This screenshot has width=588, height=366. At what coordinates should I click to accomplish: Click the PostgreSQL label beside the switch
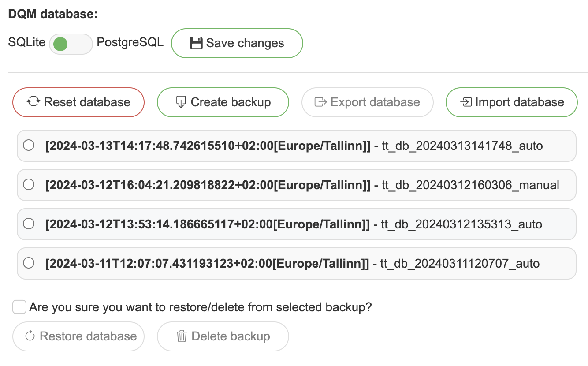point(130,42)
